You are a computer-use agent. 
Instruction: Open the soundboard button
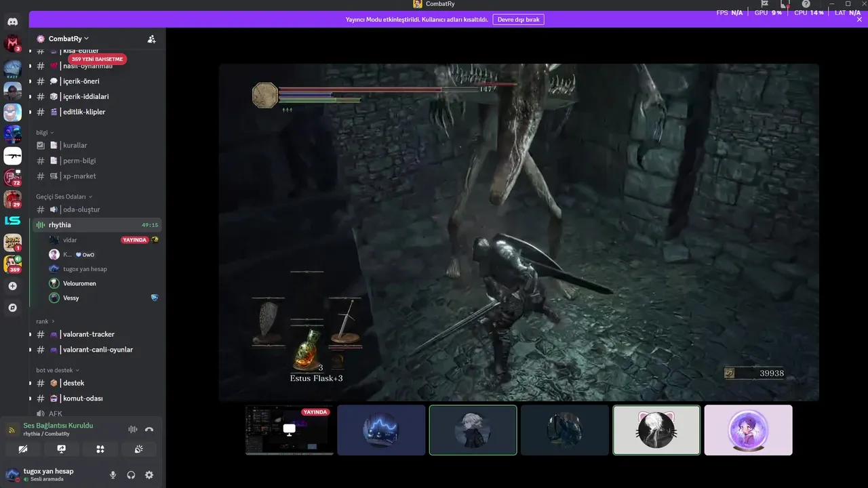(x=139, y=449)
